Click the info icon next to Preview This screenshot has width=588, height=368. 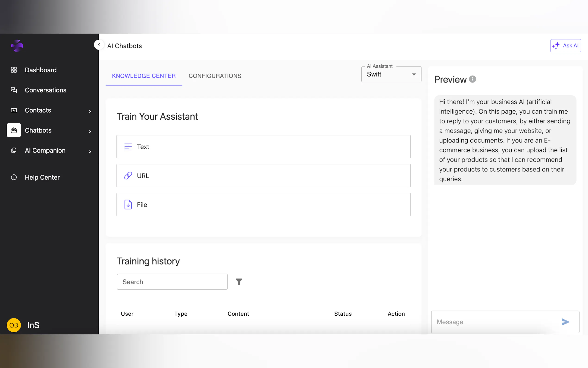[x=472, y=79]
